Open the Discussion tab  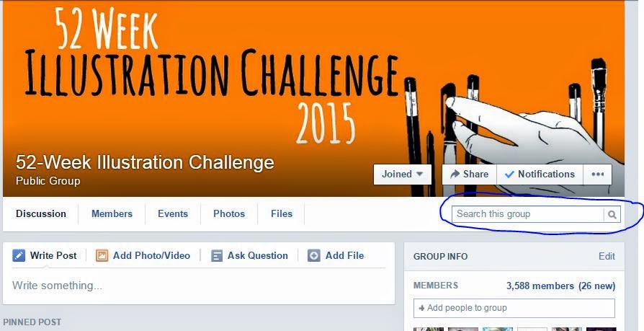(x=40, y=213)
